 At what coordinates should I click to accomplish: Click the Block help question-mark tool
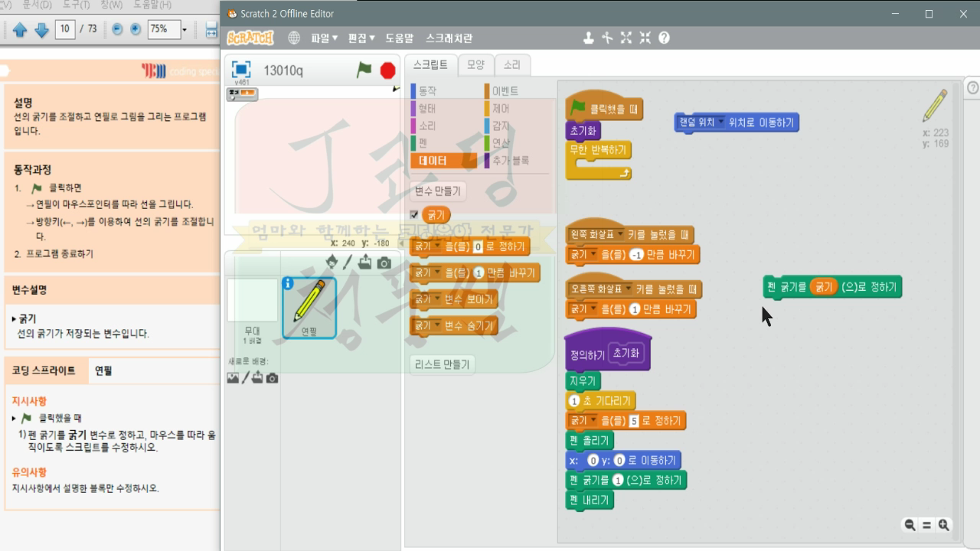tap(664, 37)
